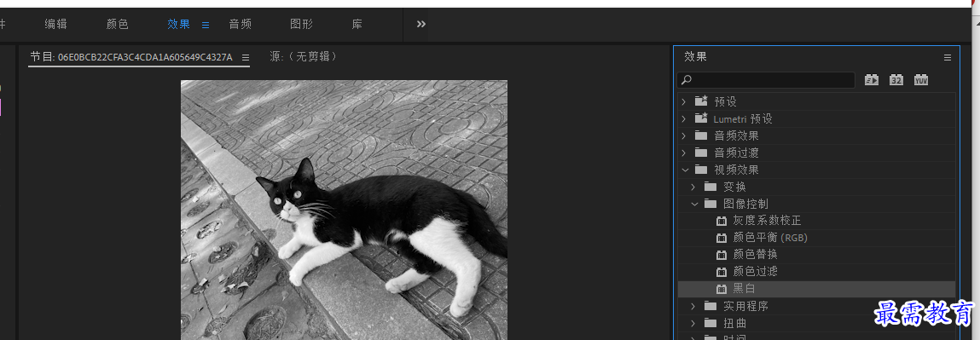Viewport: 980px width, 340px height.
Task: Click the magnifier icon in effects search
Action: point(687,80)
